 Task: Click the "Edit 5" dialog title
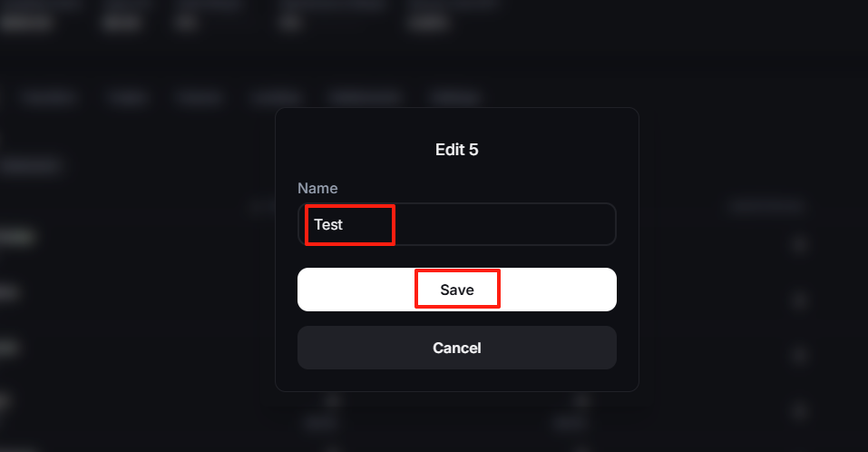click(456, 150)
